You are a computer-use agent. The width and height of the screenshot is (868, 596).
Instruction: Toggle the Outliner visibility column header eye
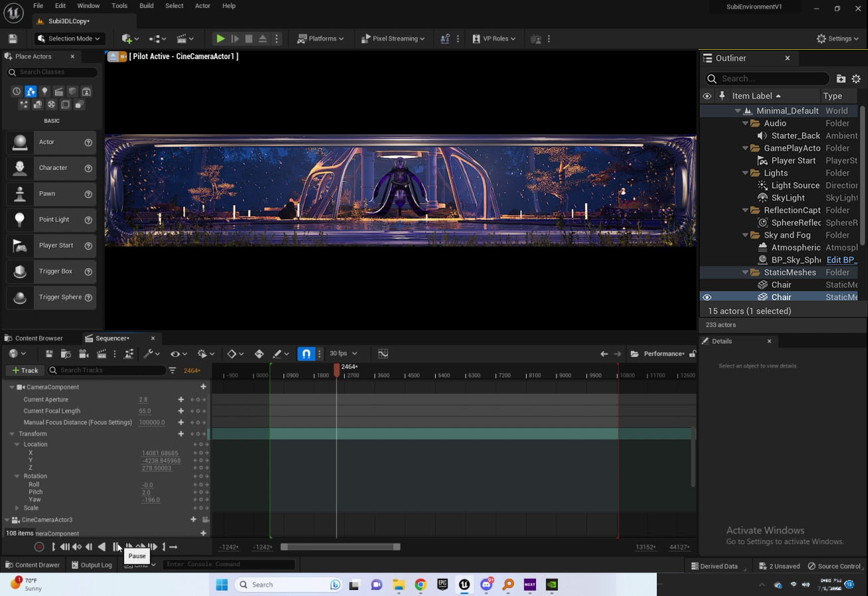pyautogui.click(x=707, y=96)
